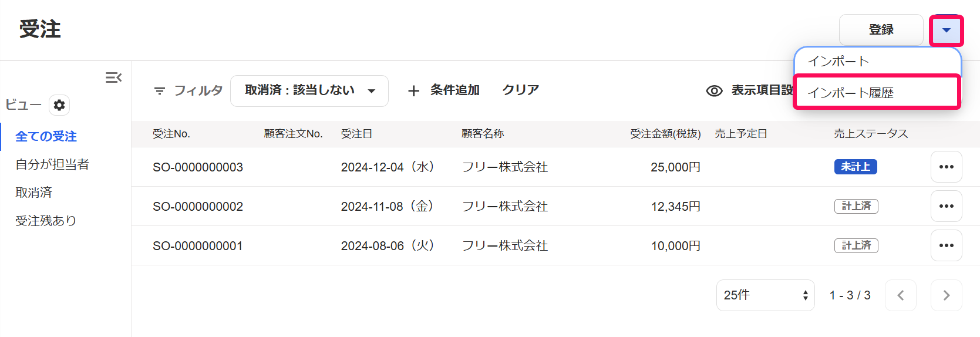Go to next page arrow
The image size is (980, 337).
tap(946, 295)
